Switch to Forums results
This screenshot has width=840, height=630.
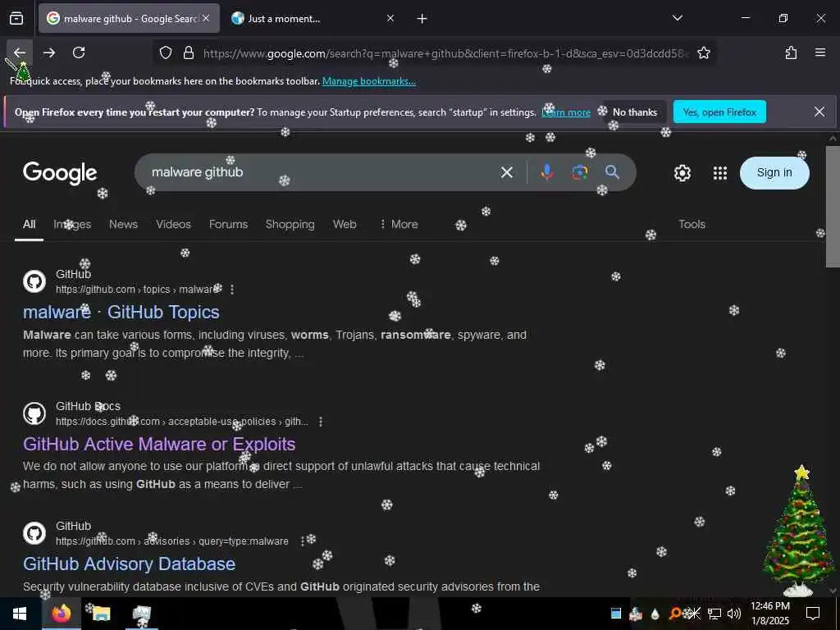[228, 225]
